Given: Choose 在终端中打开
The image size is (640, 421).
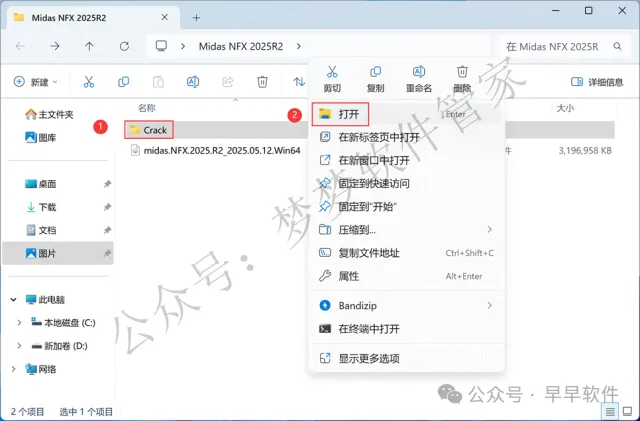Looking at the screenshot, I should (x=407, y=329).
